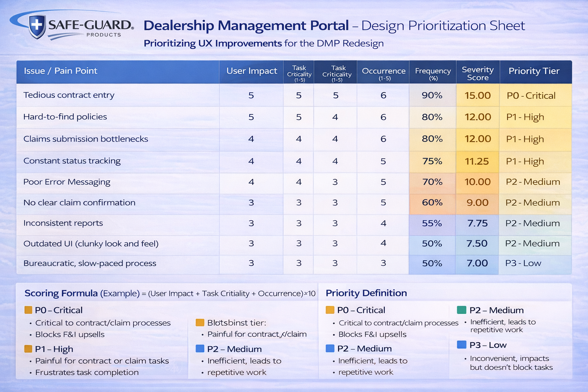
Task: Click the Scoring Formula heading
Action: click(61, 293)
